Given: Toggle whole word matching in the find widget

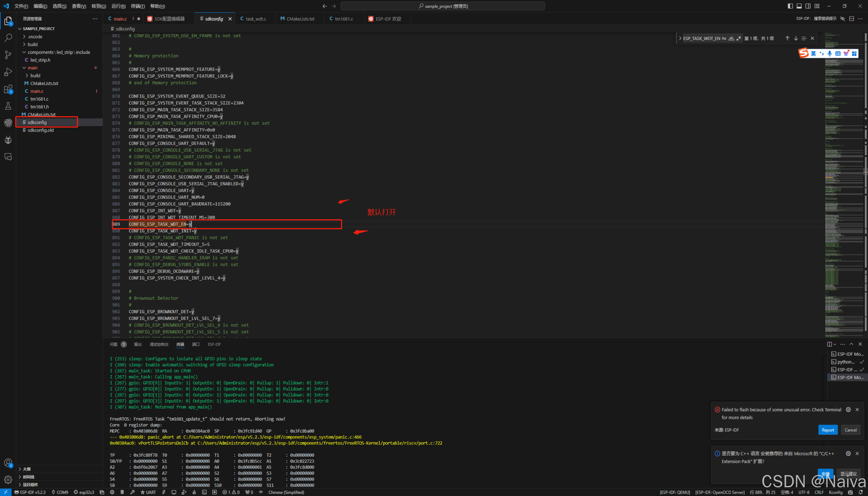Looking at the screenshot, I should point(731,38).
